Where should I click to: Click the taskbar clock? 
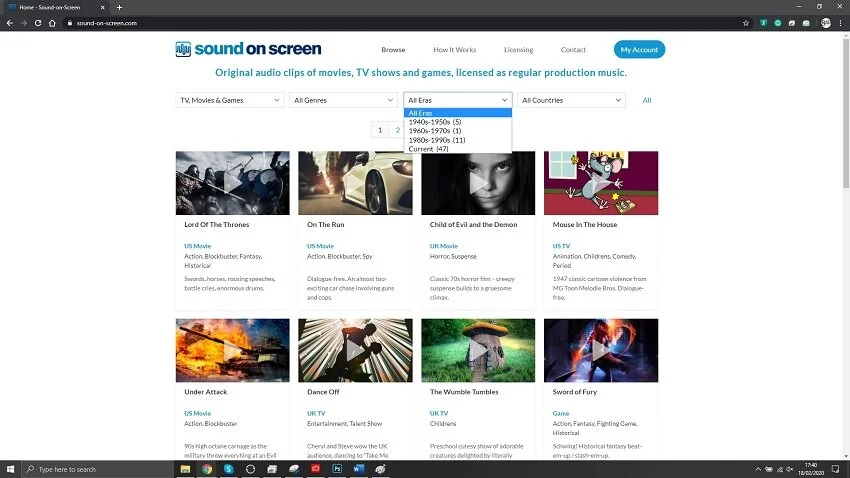click(810, 469)
